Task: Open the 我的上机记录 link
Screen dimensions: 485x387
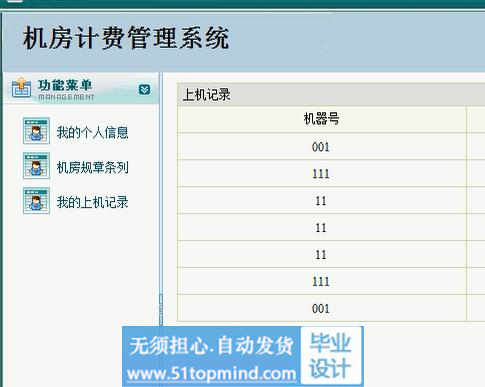Action: click(92, 202)
